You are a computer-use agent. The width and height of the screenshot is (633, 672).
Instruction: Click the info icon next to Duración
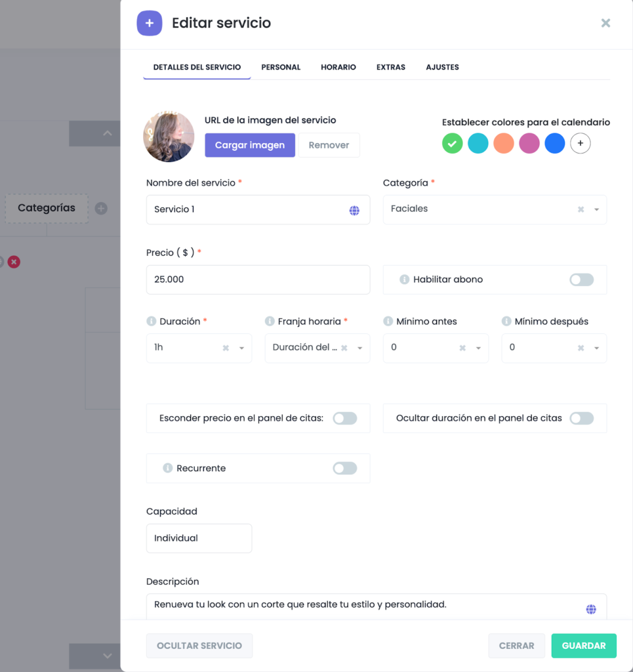pos(152,322)
